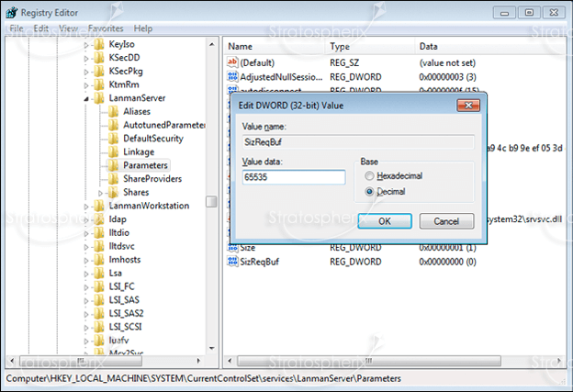
Task: Expand the LanmanWorkstation tree node
Action: point(86,207)
